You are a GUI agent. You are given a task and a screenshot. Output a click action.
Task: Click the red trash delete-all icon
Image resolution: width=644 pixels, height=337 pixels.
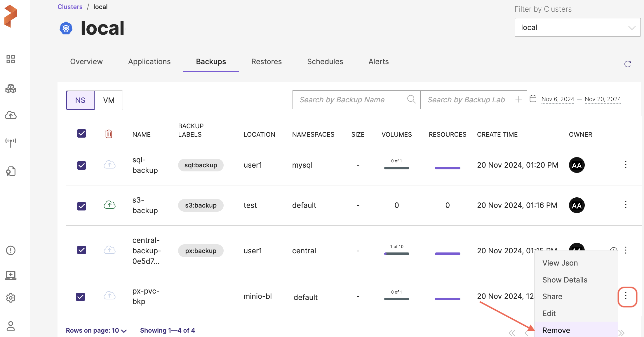tap(109, 134)
